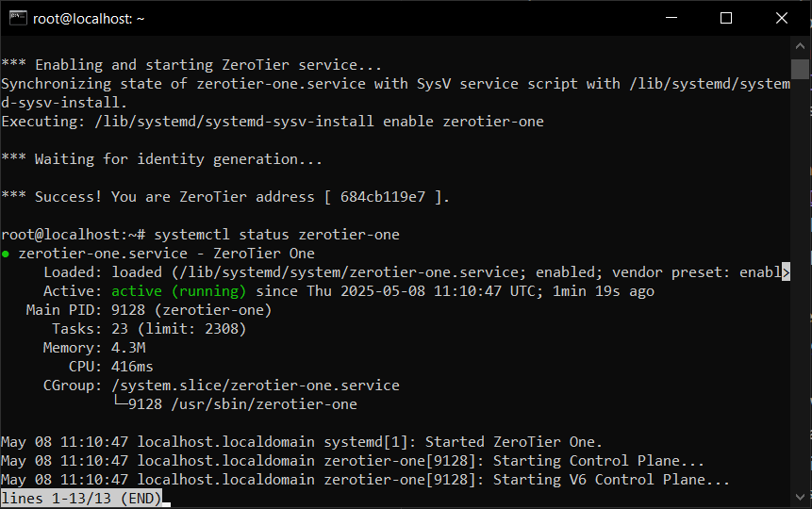Click the window title 'root@localhost: ~'
This screenshot has height=509, width=812.
[89, 19]
